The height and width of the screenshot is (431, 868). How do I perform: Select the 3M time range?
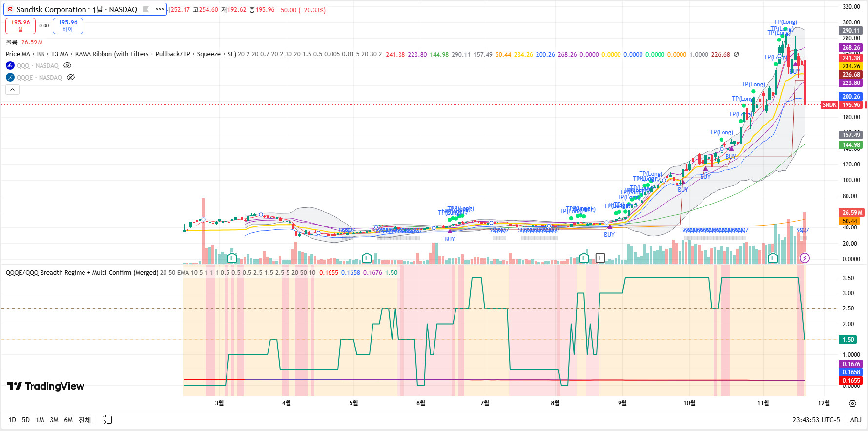tap(54, 420)
